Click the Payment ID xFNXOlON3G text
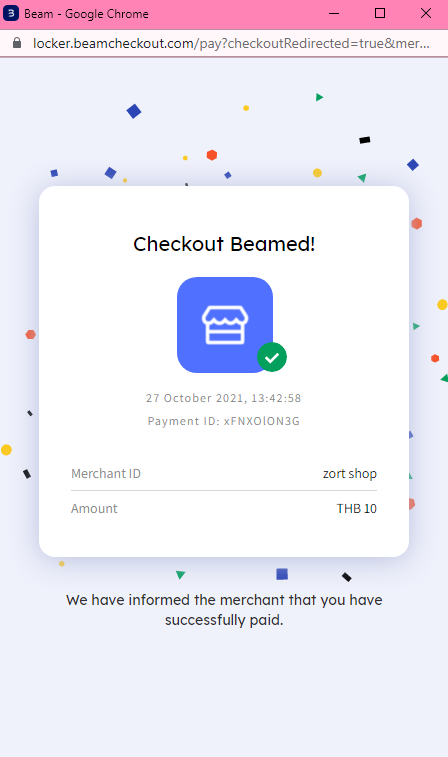The height and width of the screenshot is (757, 448). point(224,421)
